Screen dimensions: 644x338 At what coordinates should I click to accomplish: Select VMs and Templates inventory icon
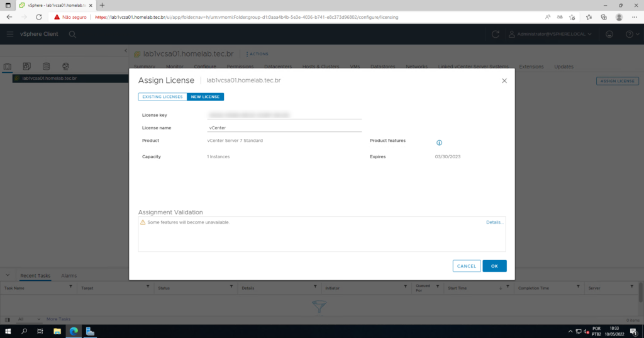click(x=26, y=66)
